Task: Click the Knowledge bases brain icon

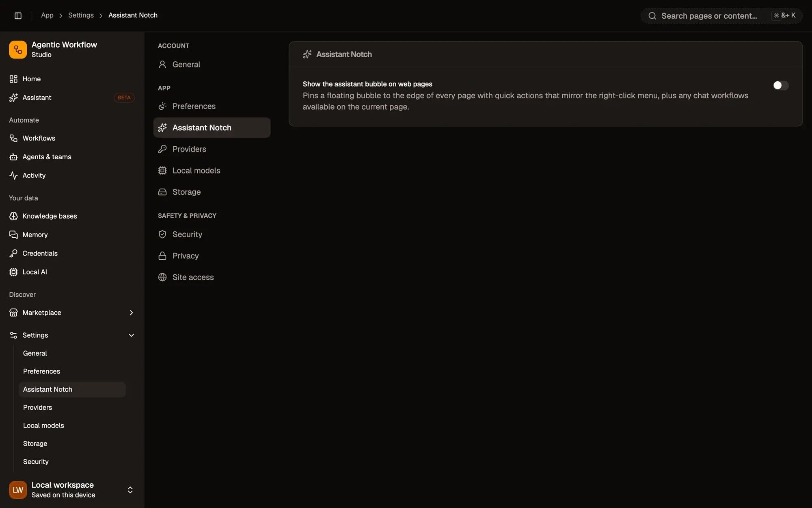Action: tap(13, 216)
